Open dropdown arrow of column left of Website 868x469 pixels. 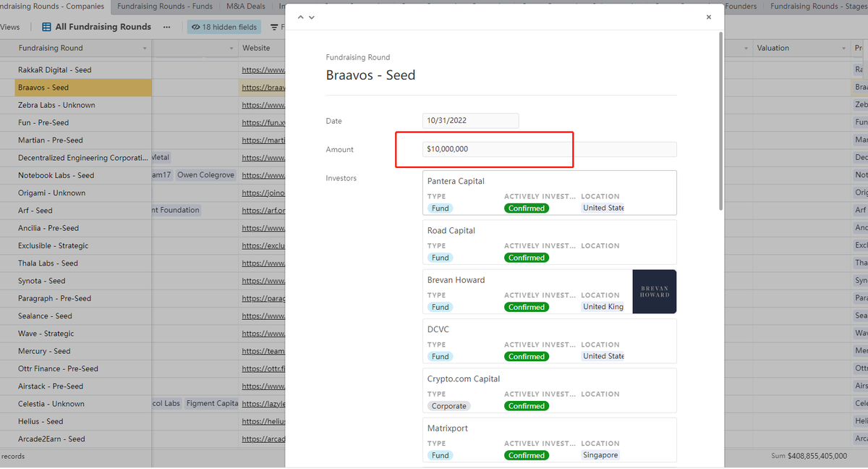[x=232, y=48]
